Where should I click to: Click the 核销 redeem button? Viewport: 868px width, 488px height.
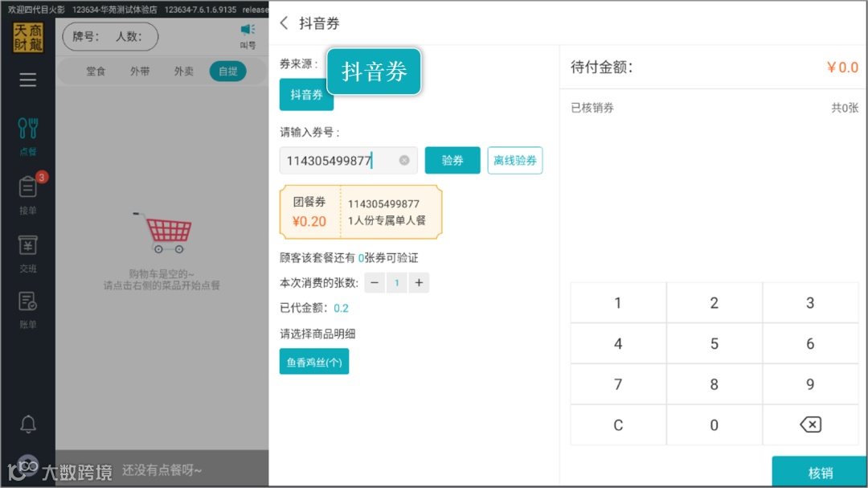tap(819, 472)
